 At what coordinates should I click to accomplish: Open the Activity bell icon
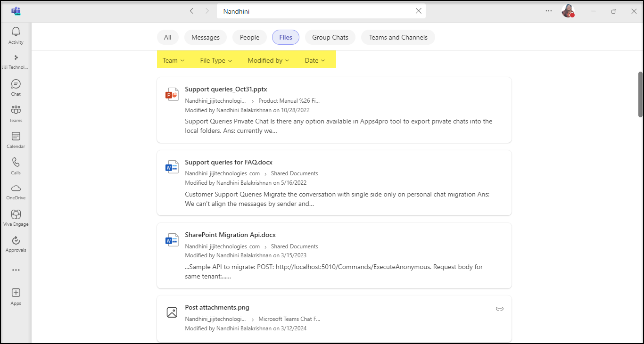[x=16, y=32]
